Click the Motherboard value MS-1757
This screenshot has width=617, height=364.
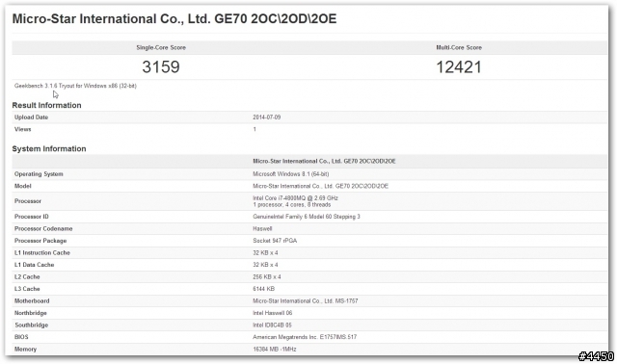[306, 301]
